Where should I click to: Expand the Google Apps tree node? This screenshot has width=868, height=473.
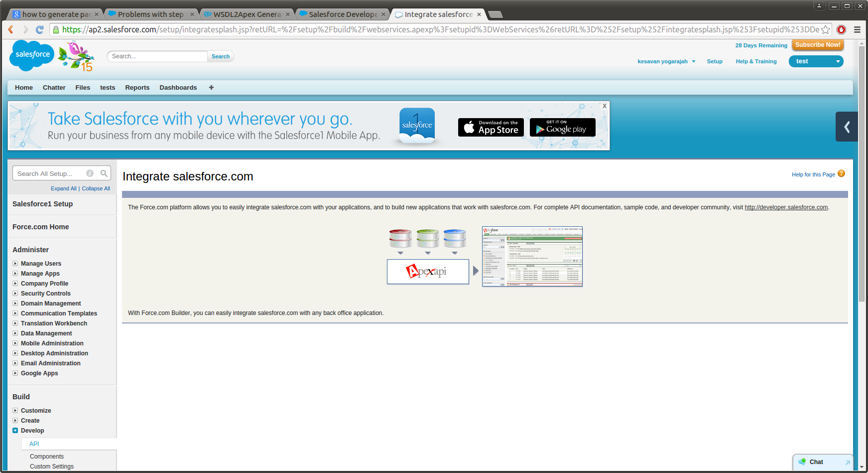tap(15, 373)
